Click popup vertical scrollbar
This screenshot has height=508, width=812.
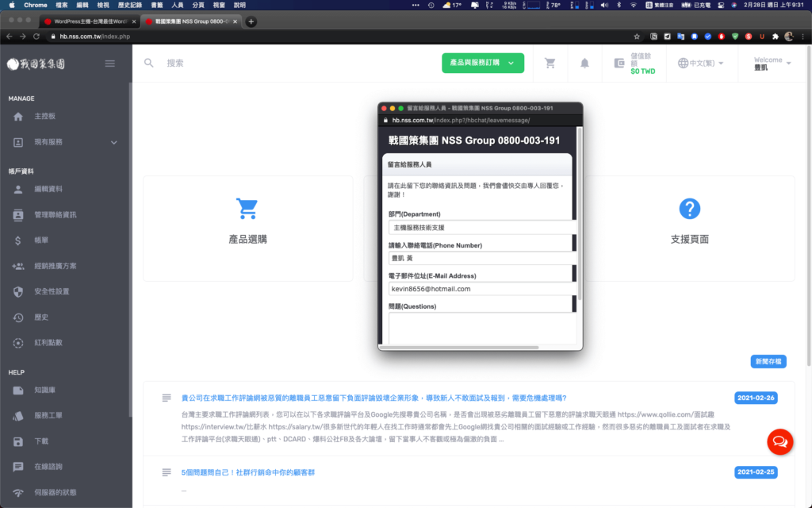tap(580, 214)
